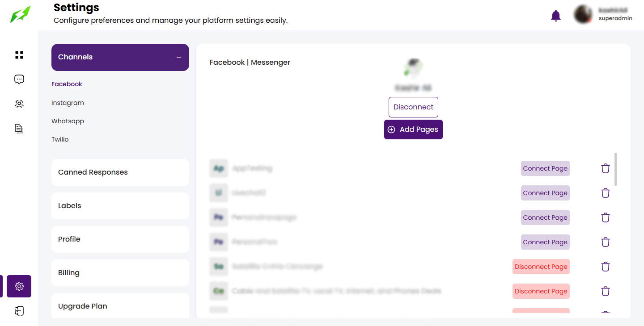This screenshot has height=326, width=644.
Task: Collapse the Channels section
Action: pos(179,57)
